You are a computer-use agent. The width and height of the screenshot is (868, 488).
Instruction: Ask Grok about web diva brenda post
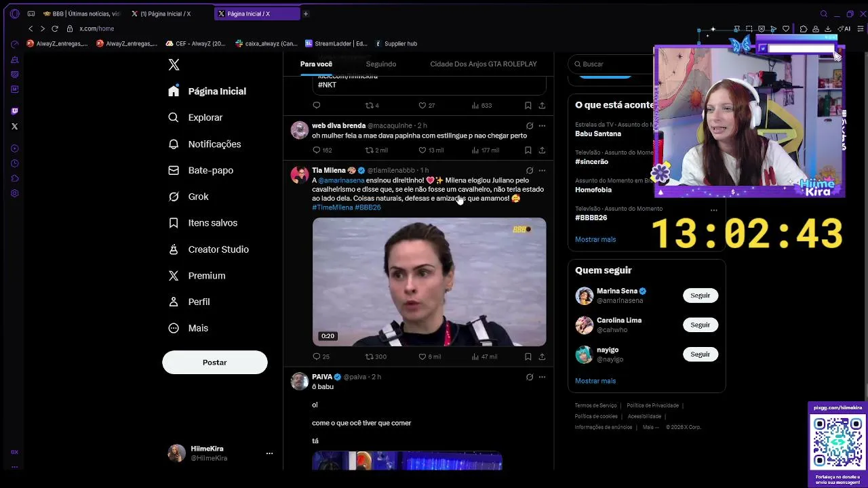click(530, 125)
